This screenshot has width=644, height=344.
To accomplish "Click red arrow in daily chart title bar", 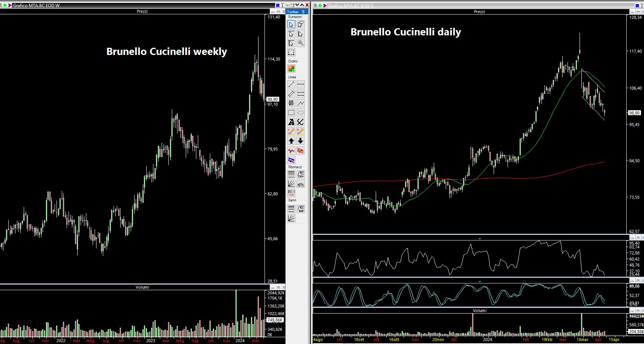I will 324,6.
